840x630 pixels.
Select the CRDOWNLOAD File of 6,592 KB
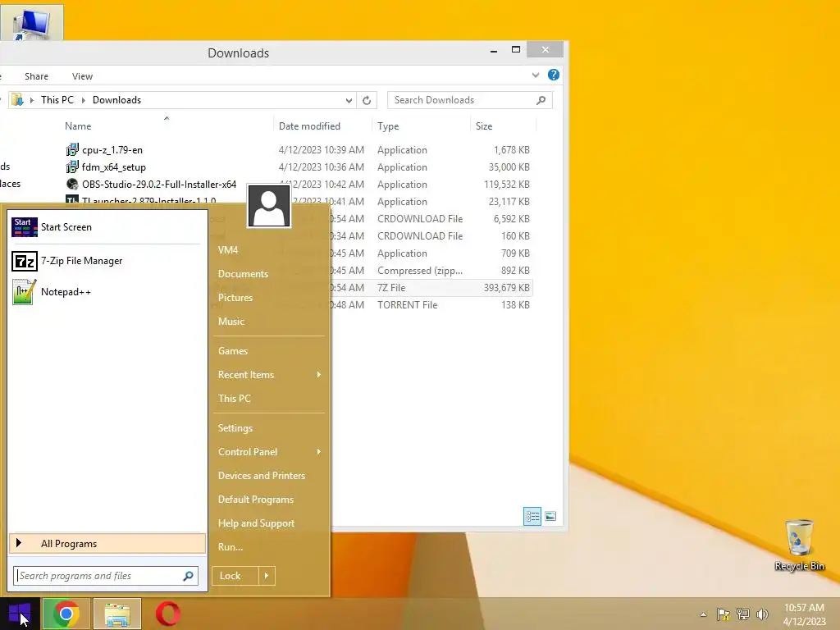pyautogui.click(x=431, y=219)
